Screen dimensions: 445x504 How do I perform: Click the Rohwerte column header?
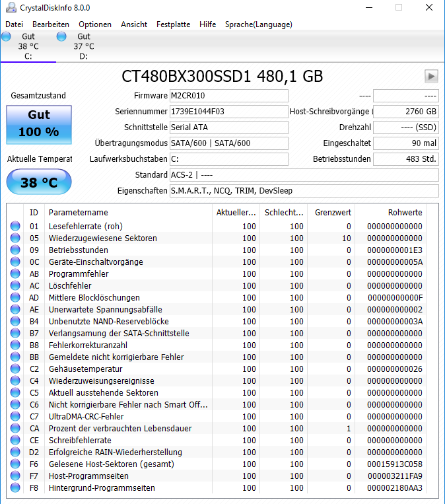(x=390, y=213)
